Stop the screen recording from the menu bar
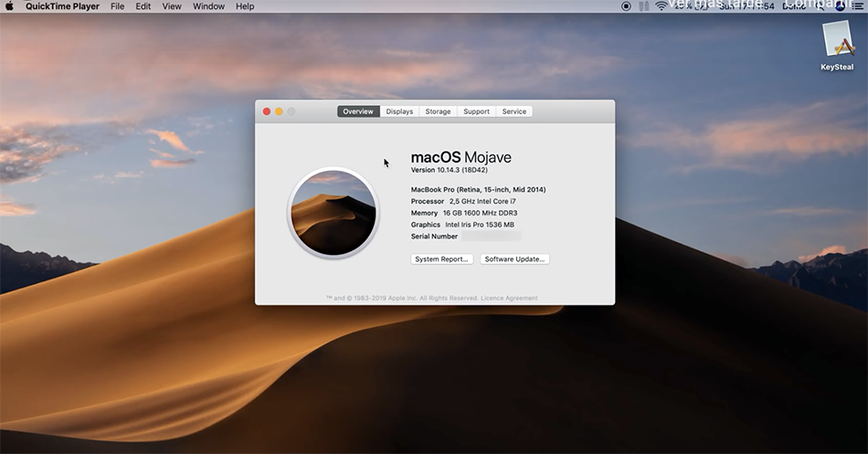This screenshot has width=868, height=454. [x=626, y=6]
